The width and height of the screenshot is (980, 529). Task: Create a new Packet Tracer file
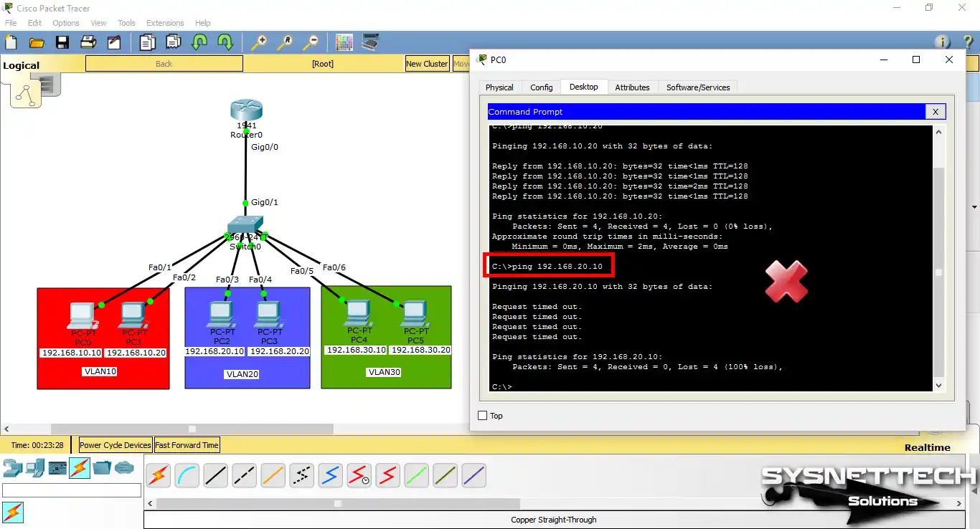tap(11, 42)
